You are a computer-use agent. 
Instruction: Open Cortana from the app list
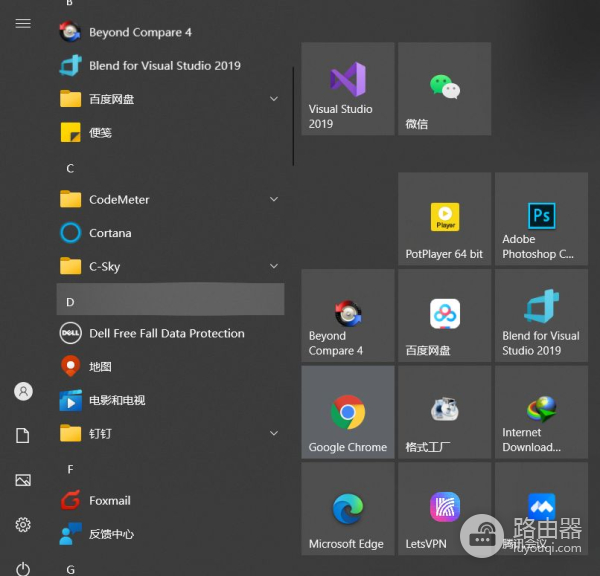click(x=110, y=233)
